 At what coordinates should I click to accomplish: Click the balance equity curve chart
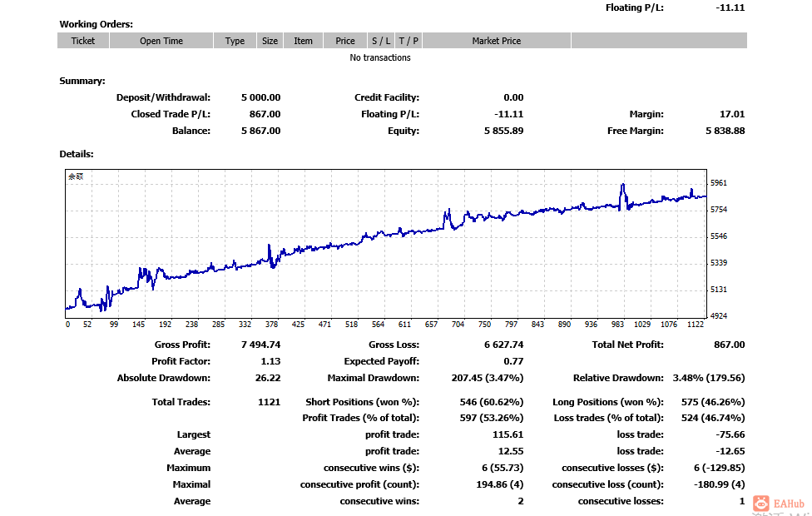[386, 244]
